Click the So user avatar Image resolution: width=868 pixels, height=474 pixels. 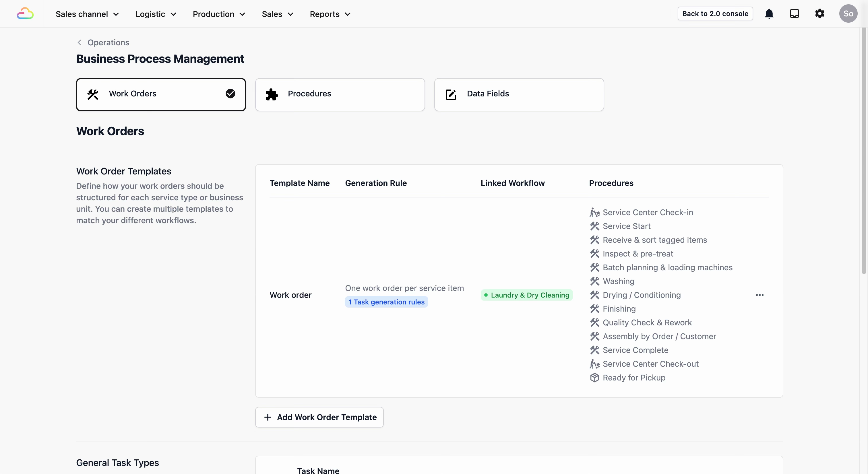pos(848,14)
